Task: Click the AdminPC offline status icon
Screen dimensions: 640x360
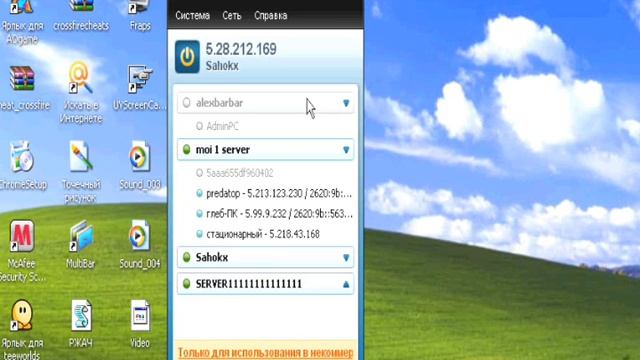Action: click(x=199, y=127)
